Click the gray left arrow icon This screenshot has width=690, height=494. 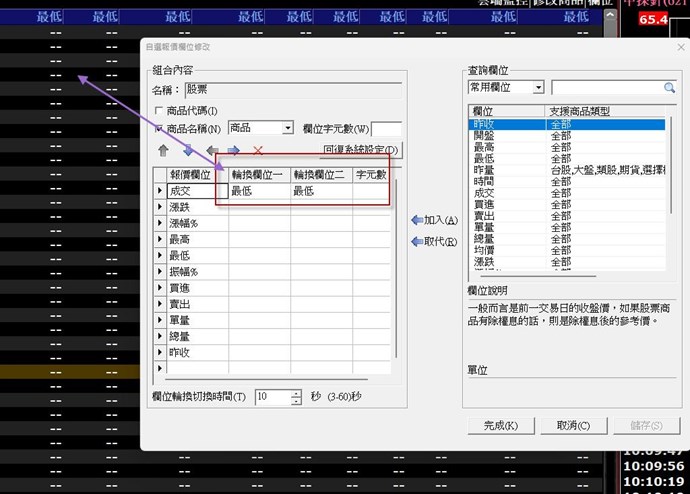pyautogui.click(x=211, y=150)
